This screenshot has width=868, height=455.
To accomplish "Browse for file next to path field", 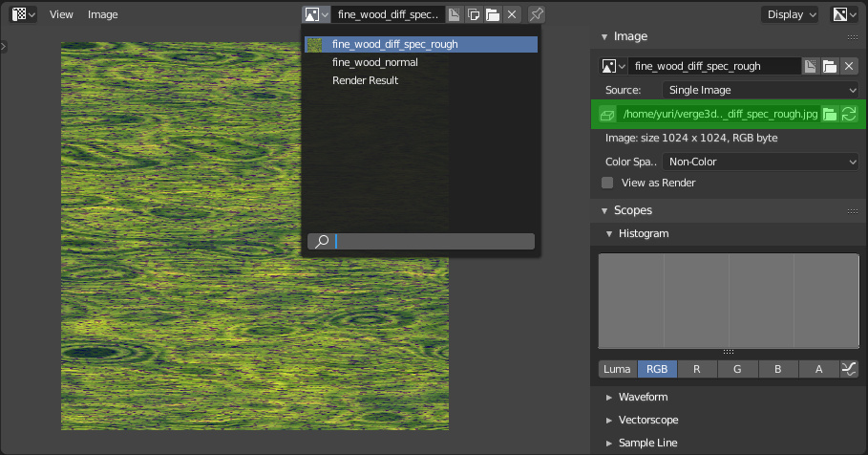I will click(830, 114).
